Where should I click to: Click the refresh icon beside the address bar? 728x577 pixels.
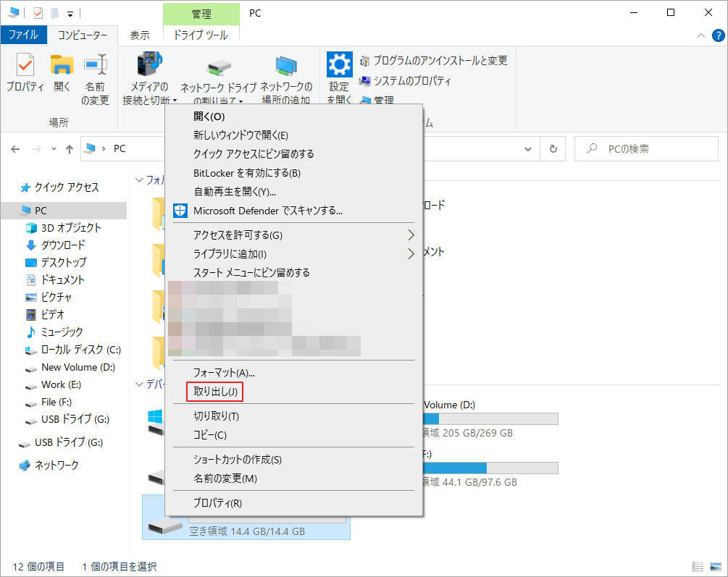coord(553,148)
